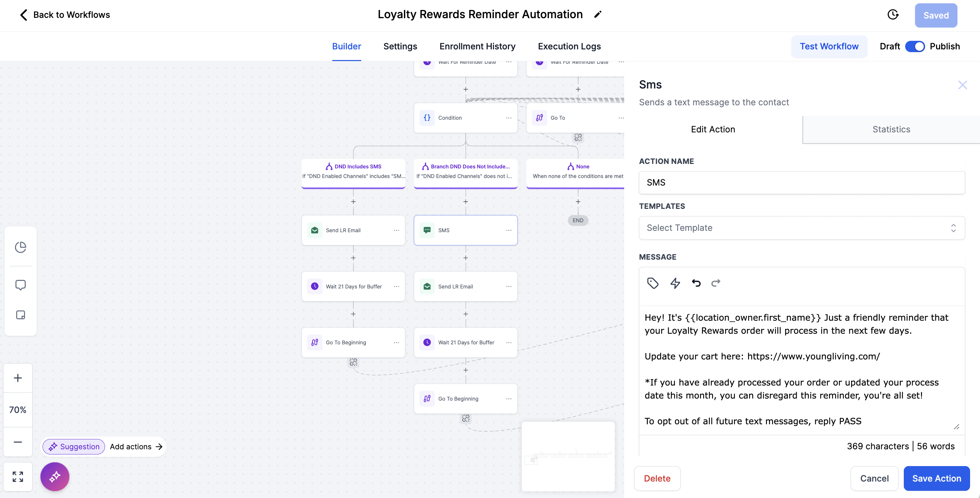Click the Suggestion pill
980x498 pixels.
[73, 447]
